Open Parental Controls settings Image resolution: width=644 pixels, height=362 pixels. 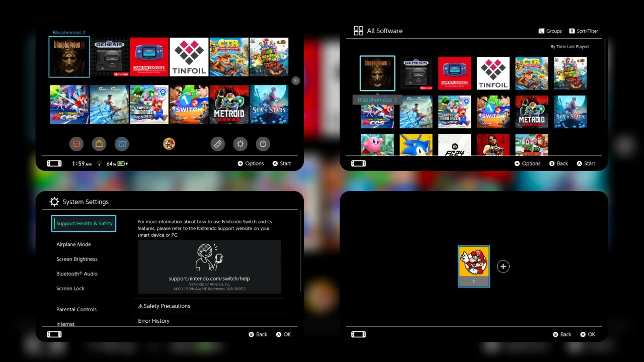point(76,309)
